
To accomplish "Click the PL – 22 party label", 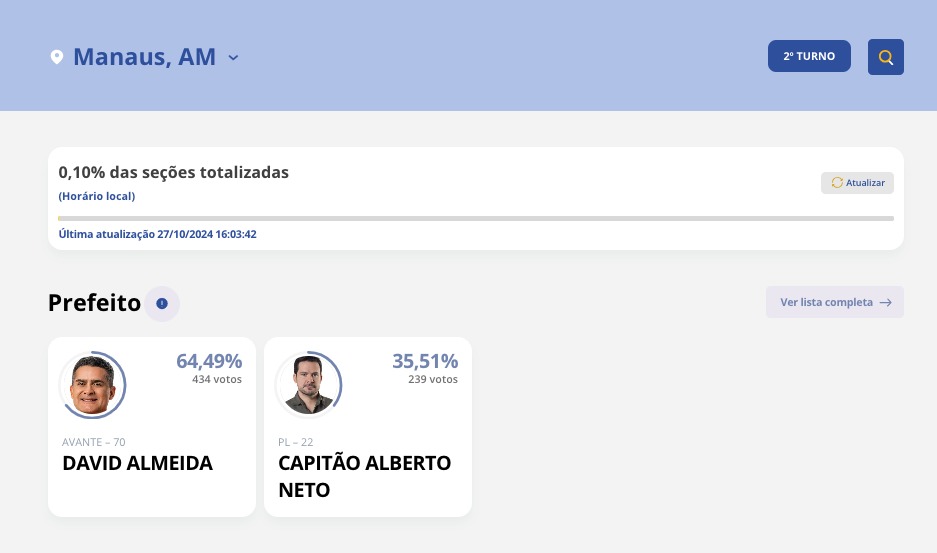I will [x=296, y=442].
